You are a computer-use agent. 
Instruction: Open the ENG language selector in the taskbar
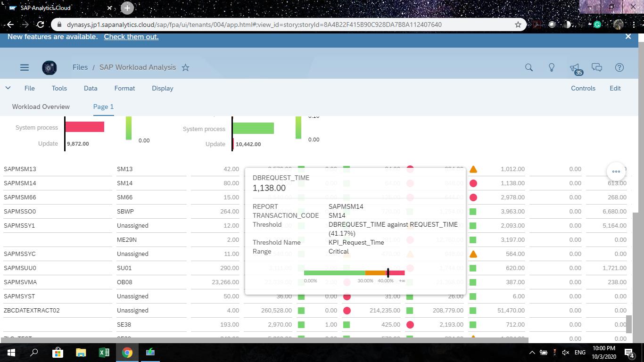pyautogui.click(x=580, y=352)
